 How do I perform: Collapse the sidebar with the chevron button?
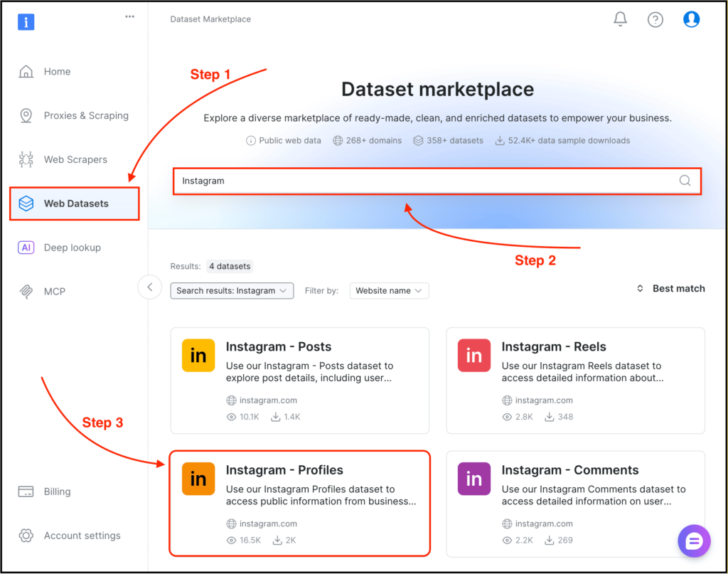click(149, 287)
